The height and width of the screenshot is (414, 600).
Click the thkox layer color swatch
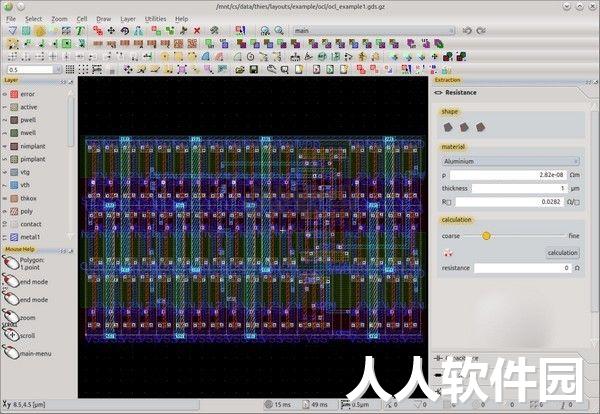pos(14,198)
